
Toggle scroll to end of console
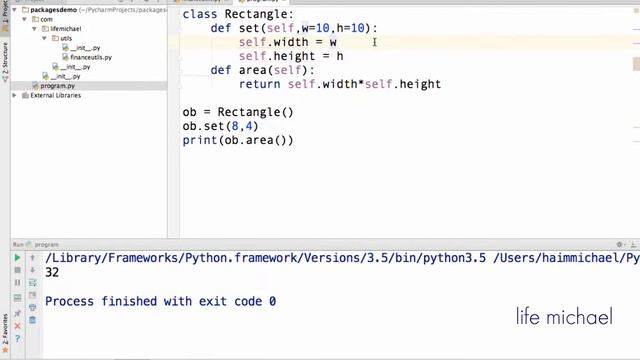tap(33, 295)
